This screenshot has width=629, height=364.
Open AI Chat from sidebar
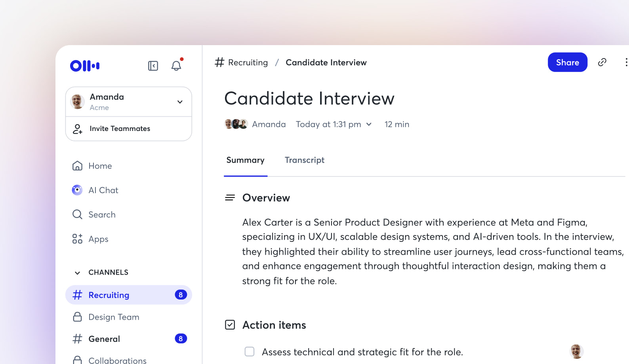tap(103, 190)
